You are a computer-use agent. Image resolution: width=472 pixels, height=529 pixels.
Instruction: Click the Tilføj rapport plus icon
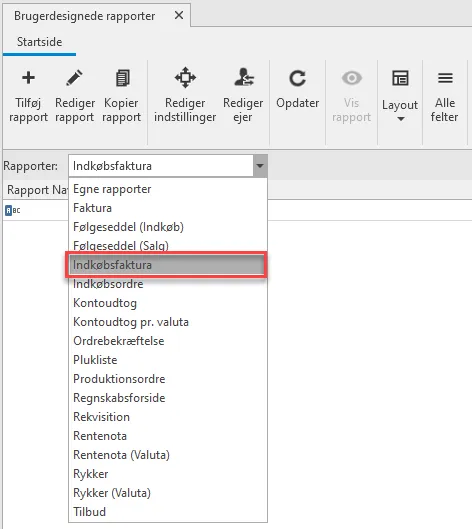[28, 78]
